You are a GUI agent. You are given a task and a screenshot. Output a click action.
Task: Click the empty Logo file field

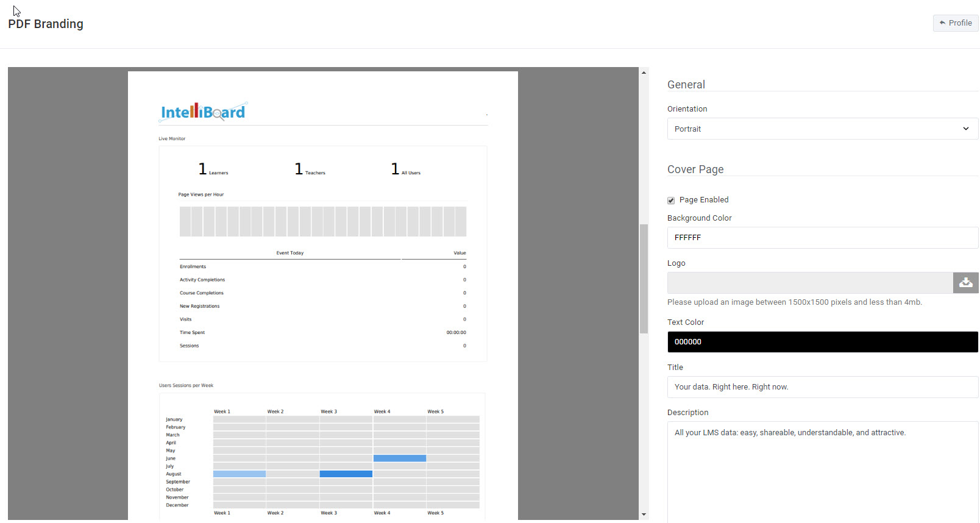click(x=809, y=283)
